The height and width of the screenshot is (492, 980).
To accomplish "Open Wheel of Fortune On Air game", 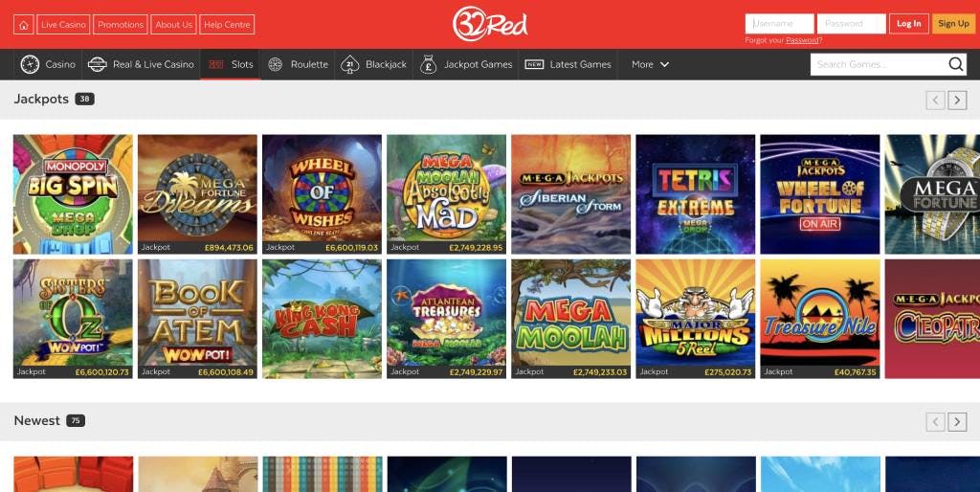I will pyautogui.click(x=820, y=193).
